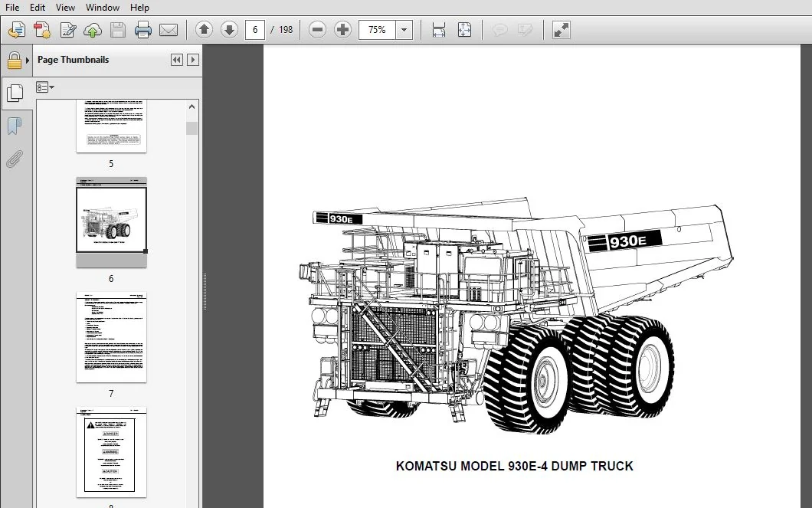Click the KOMATSU MODEL 930E-4 DUMP TRUCK caption
This screenshot has width=812, height=508.
pyautogui.click(x=514, y=466)
